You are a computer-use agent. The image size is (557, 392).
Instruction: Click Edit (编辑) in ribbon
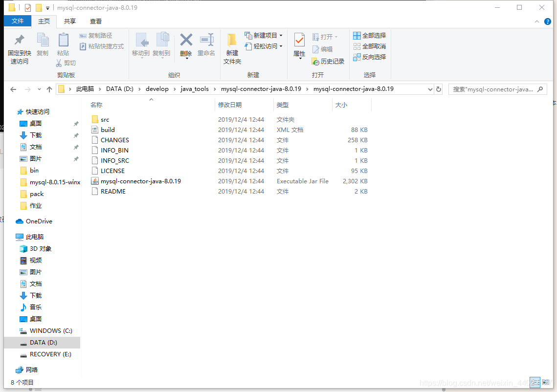(x=322, y=49)
